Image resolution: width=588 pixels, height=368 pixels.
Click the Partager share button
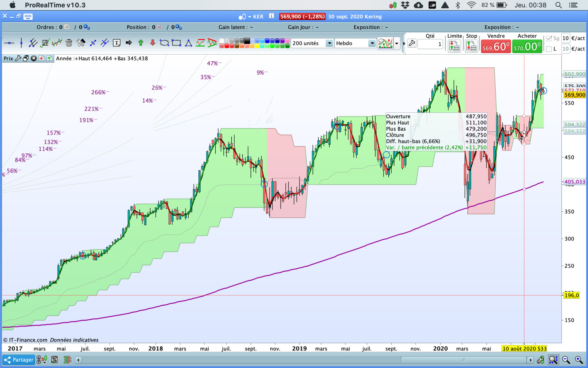coord(19,360)
